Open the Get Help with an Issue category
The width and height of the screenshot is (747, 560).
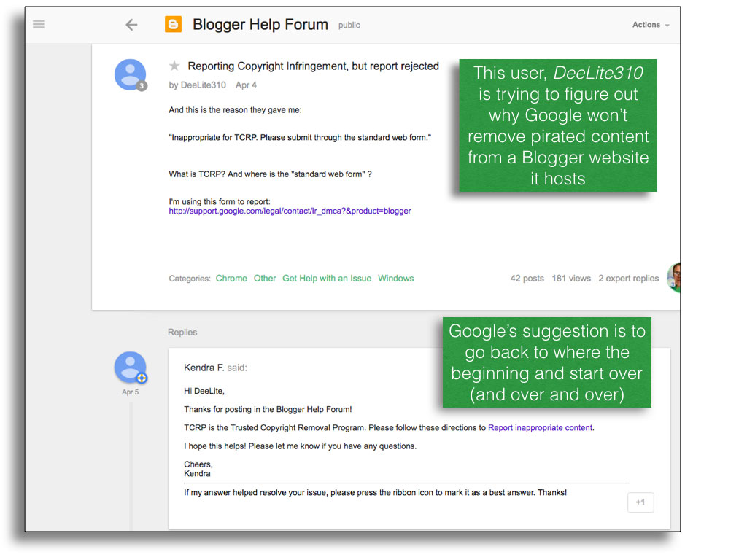[x=327, y=278]
